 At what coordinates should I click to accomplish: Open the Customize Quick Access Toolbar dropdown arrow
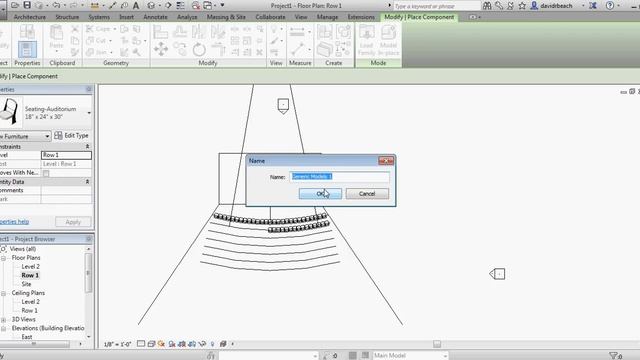[x=222, y=5]
